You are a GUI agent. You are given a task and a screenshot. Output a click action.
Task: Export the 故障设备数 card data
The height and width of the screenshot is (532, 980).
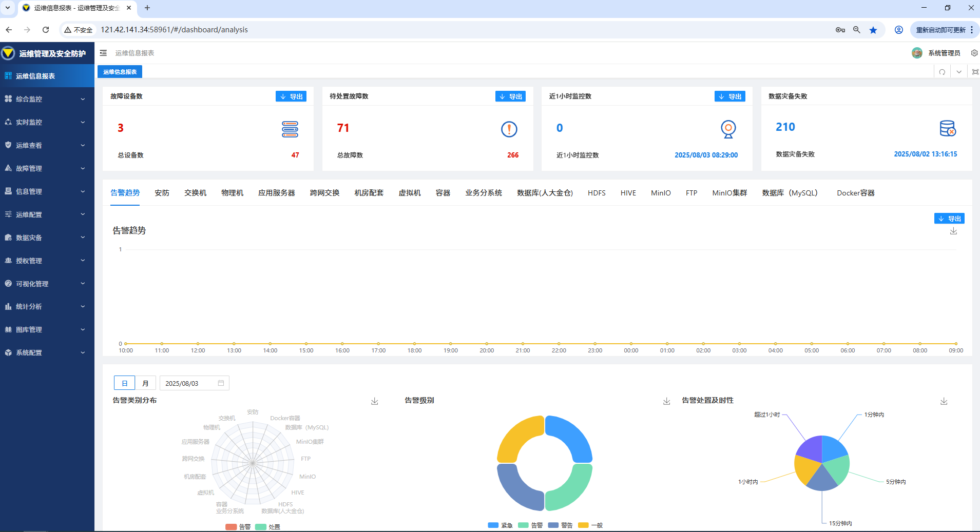click(291, 96)
